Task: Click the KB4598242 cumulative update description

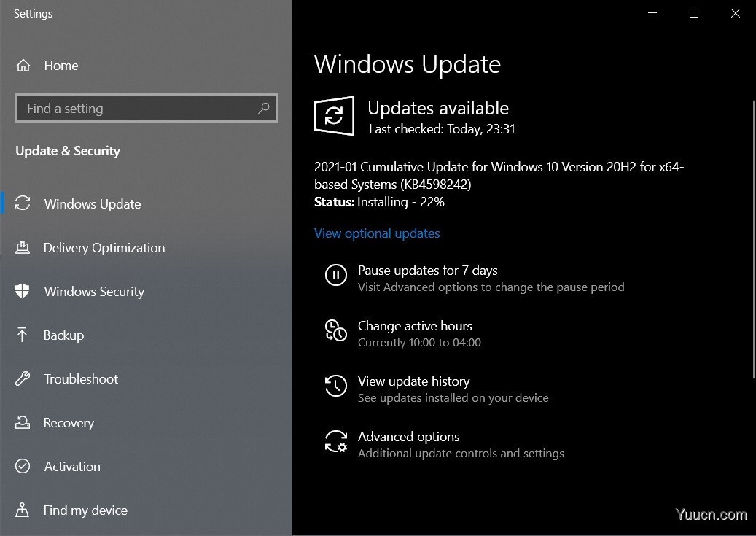Action: coord(499,176)
